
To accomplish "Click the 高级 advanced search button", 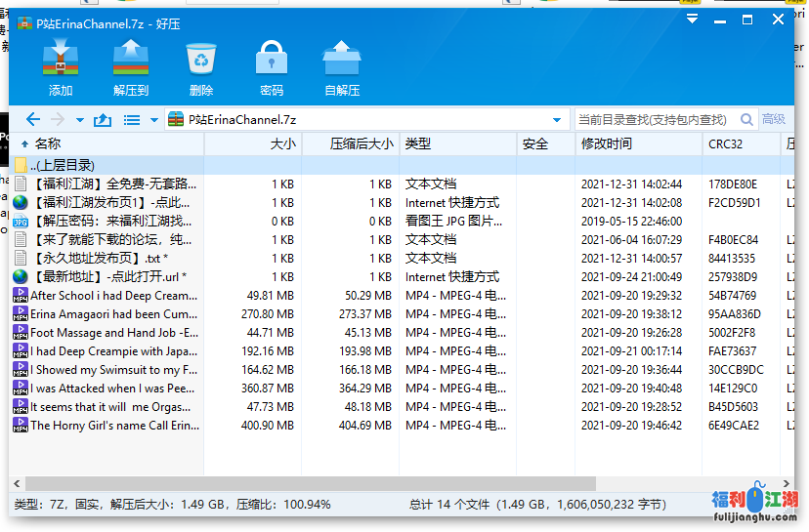I will [774, 119].
